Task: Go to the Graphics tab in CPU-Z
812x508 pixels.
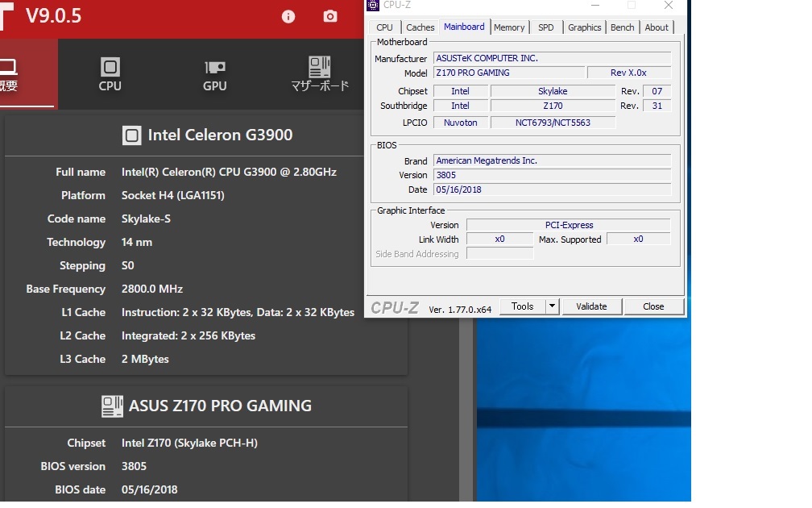Action: [x=584, y=27]
